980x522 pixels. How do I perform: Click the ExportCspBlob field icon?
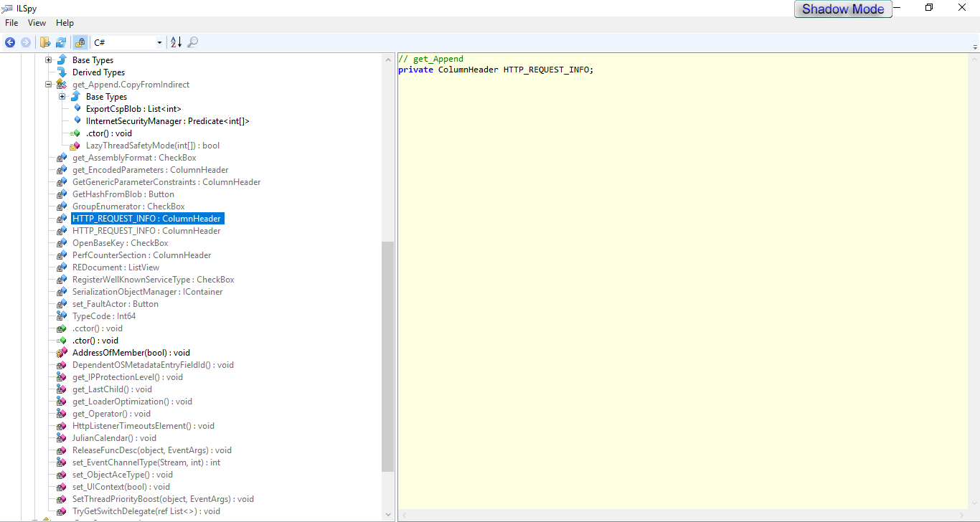pyautogui.click(x=77, y=109)
